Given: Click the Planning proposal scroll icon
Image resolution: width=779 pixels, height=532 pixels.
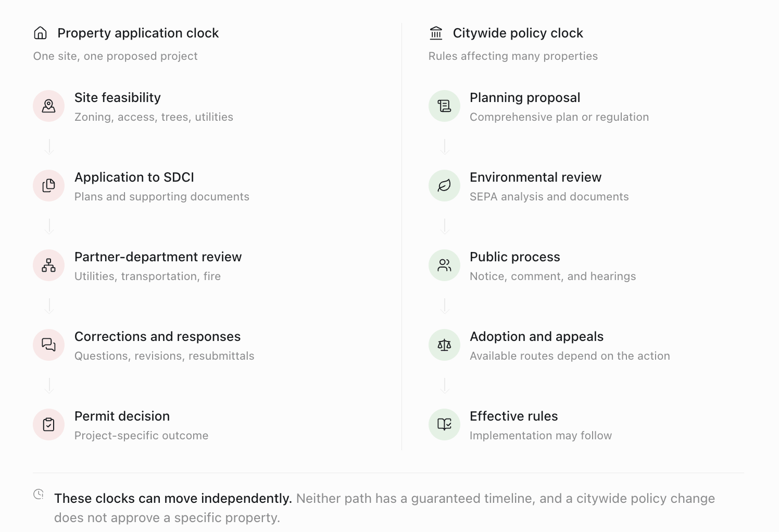Looking at the screenshot, I should point(444,106).
